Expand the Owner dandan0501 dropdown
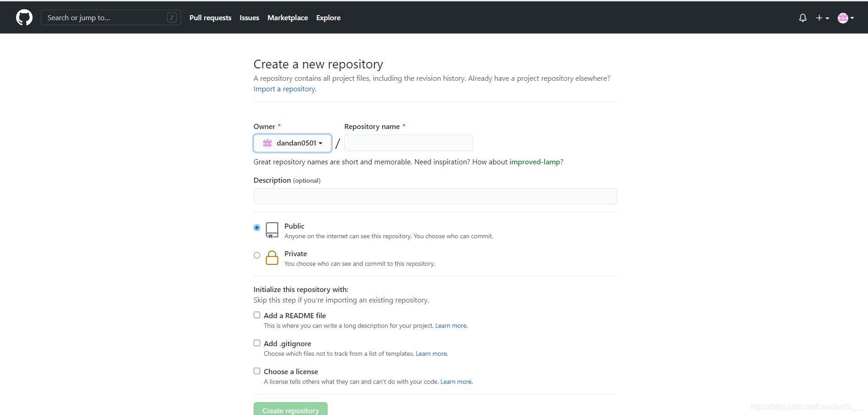The image size is (868, 415). [292, 143]
